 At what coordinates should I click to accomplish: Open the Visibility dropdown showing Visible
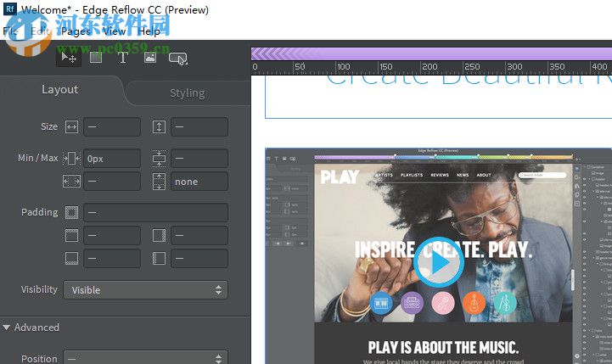point(146,290)
